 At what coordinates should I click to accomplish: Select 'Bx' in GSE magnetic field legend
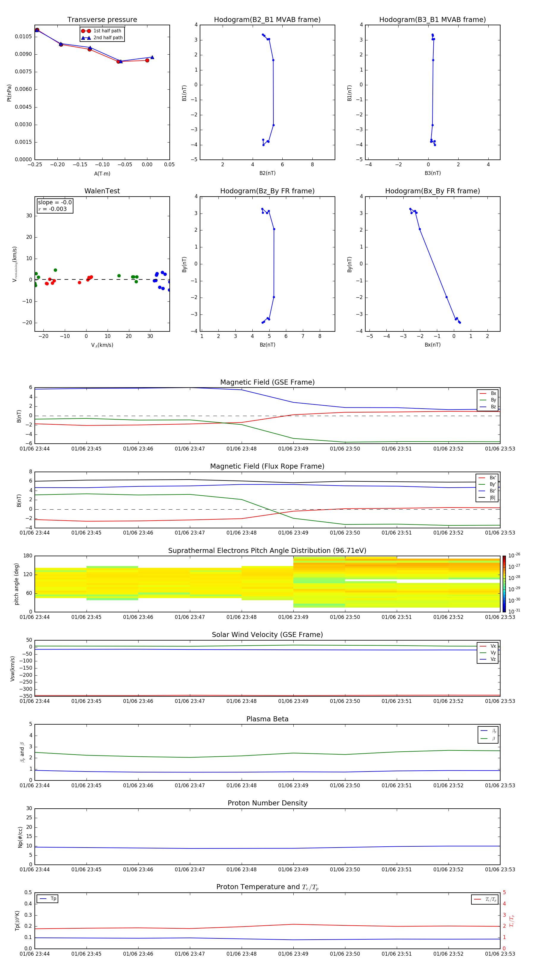click(x=488, y=393)
